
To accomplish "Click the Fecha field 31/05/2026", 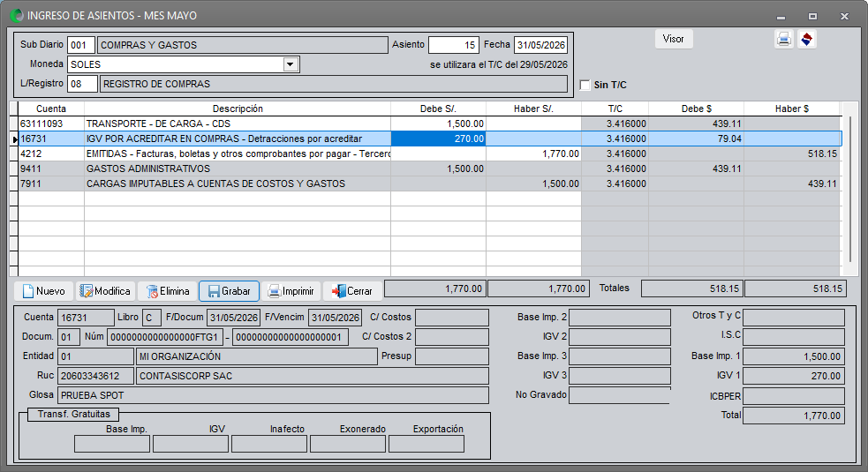I will click(x=540, y=45).
